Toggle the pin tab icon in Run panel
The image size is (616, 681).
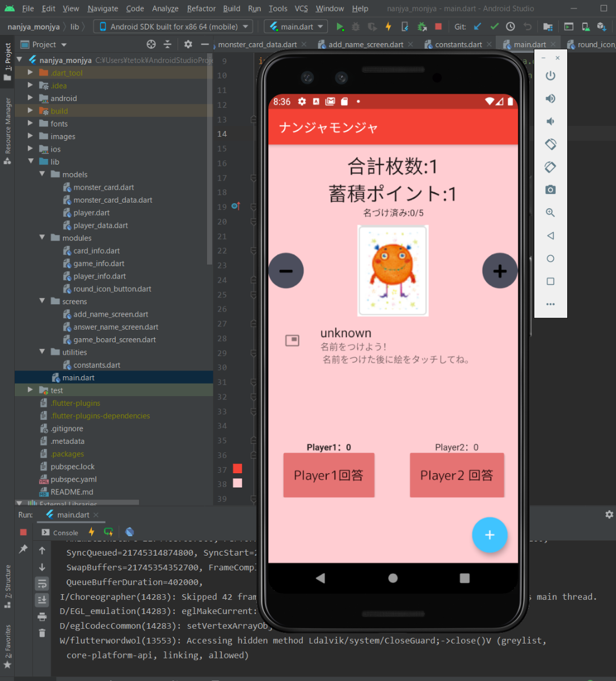pyautogui.click(x=23, y=549)
